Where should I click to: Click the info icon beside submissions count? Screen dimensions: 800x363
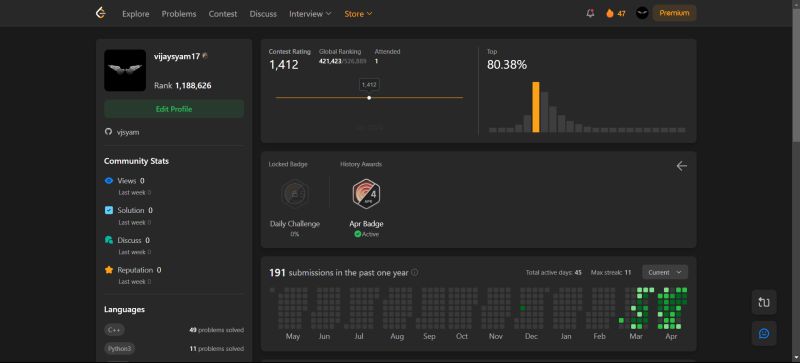(x=415, y=273)
